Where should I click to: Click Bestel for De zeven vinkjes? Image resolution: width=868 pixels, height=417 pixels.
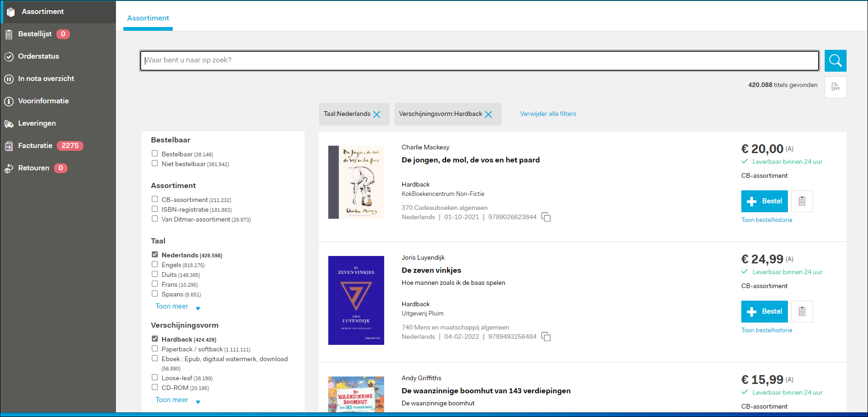pos(765,311)
